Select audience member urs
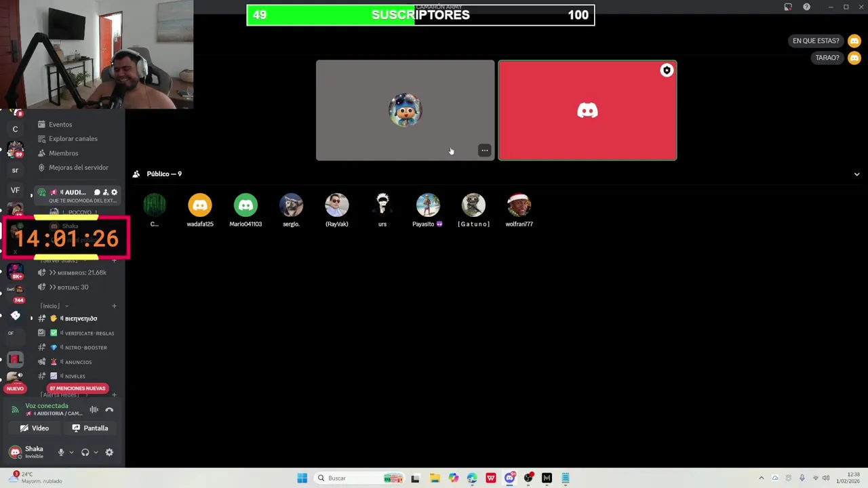 click(382, 209)
